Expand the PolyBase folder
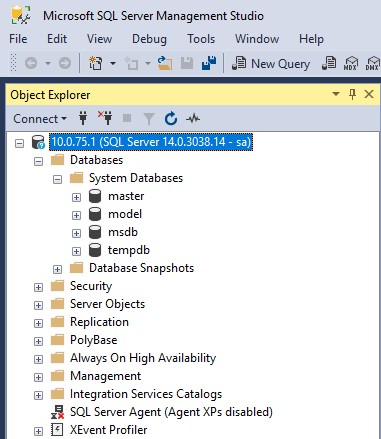The image size is (381, 439). (x=39, y=342)
